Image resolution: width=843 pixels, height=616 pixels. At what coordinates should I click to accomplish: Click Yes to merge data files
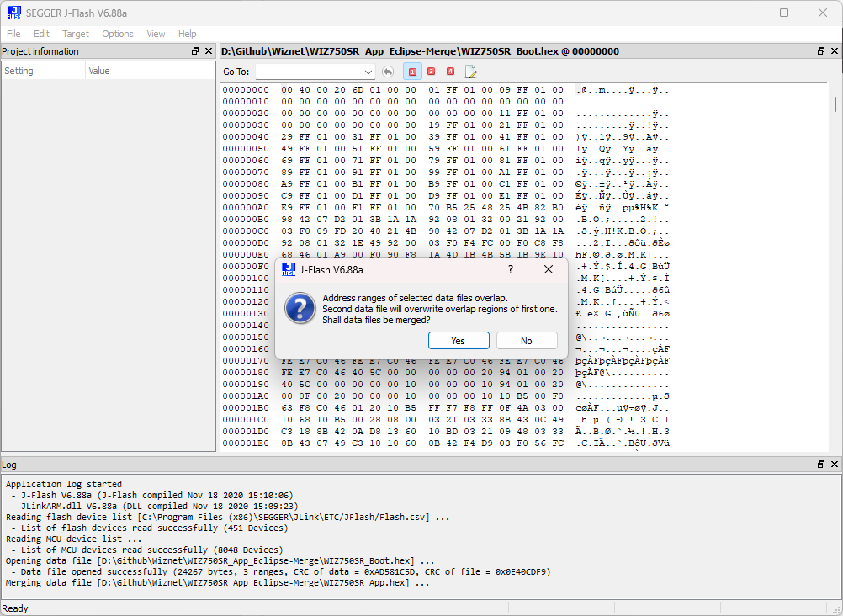459,341
